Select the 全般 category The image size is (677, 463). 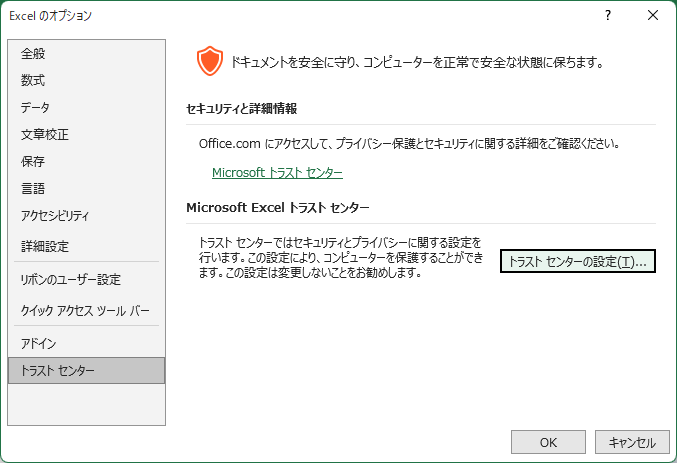(33, 53)
